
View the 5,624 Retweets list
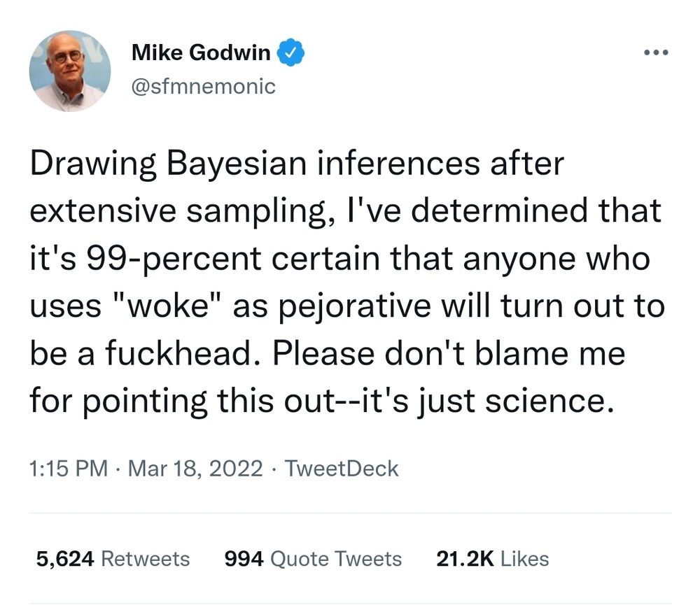tap(113, 559)
